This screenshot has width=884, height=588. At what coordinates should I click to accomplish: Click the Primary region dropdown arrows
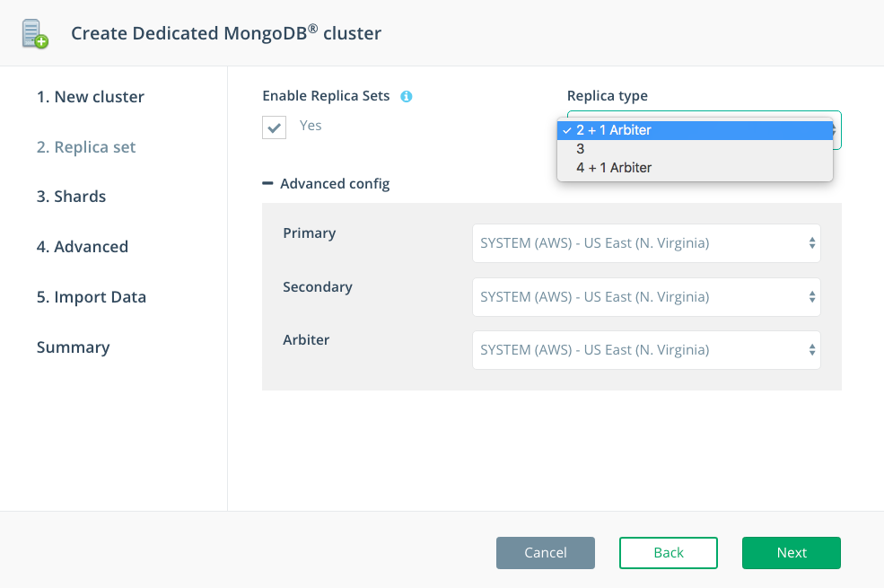[812, 243]
